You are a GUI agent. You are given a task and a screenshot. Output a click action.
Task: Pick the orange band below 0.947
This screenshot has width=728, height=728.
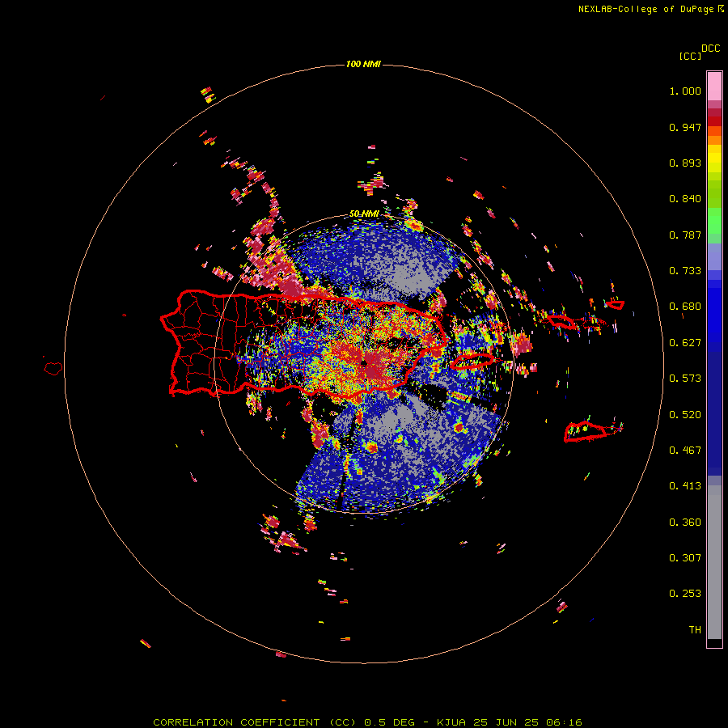(714, 131)
